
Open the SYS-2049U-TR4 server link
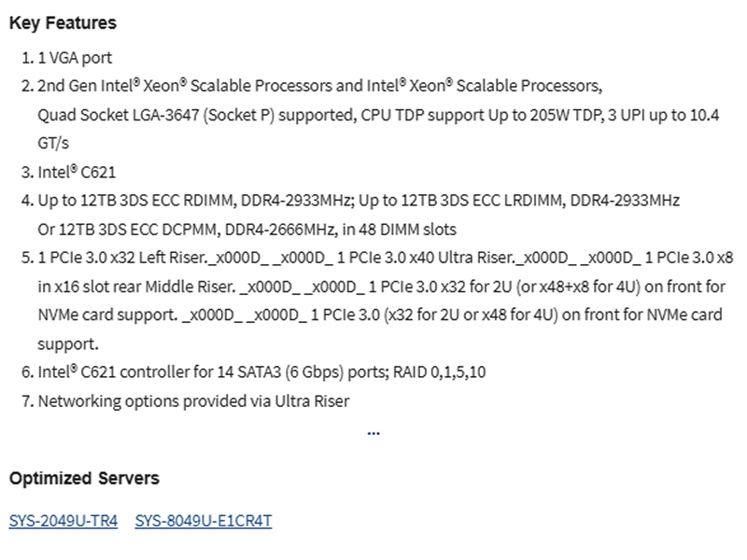point(63,521)
